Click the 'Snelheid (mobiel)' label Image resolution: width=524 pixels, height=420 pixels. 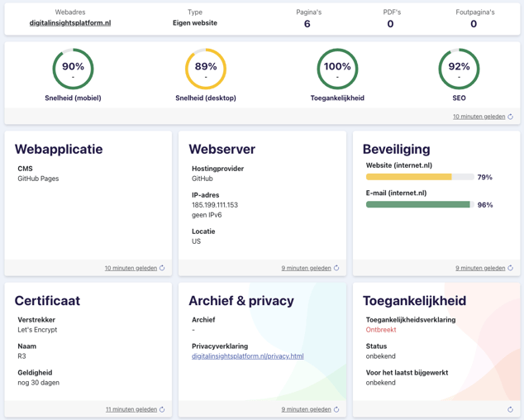(x=73, y=98)
